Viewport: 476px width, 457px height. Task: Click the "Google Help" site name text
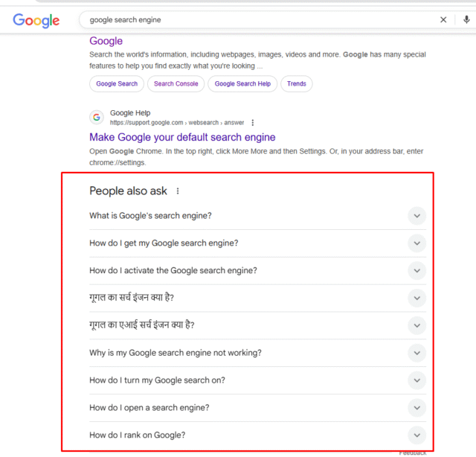(x=130, y=112)
